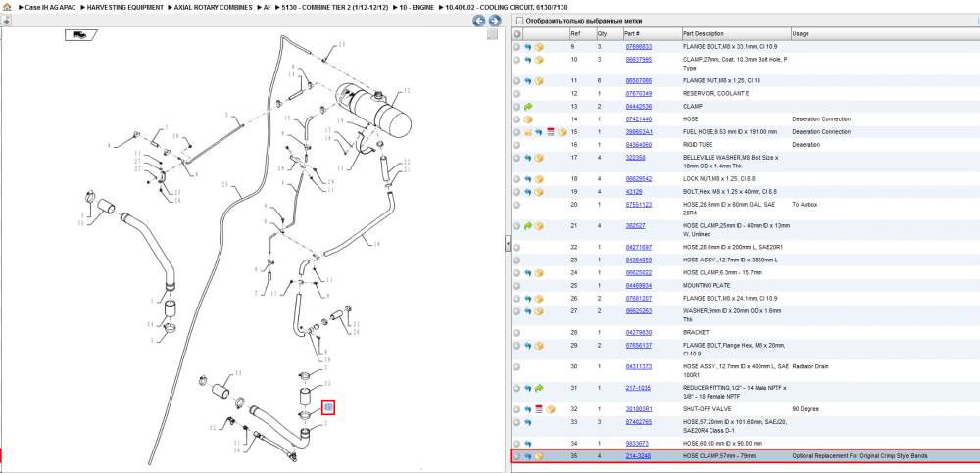Viewport: 980px width, 473px height.
Task: Click the small square icon in the diagram's corner
Action: tap(493, 34)
